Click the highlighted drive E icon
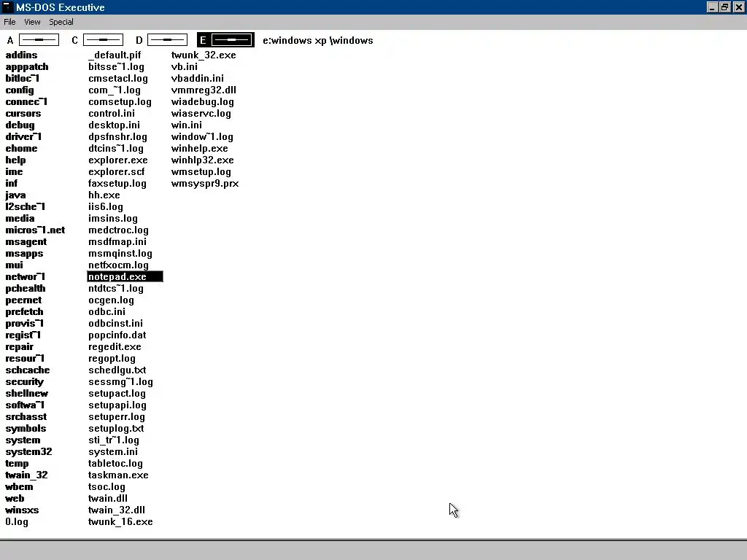Image resolution: width=747 pixels, height=560 pixels. pyautogui.click(x=231, y=40)
